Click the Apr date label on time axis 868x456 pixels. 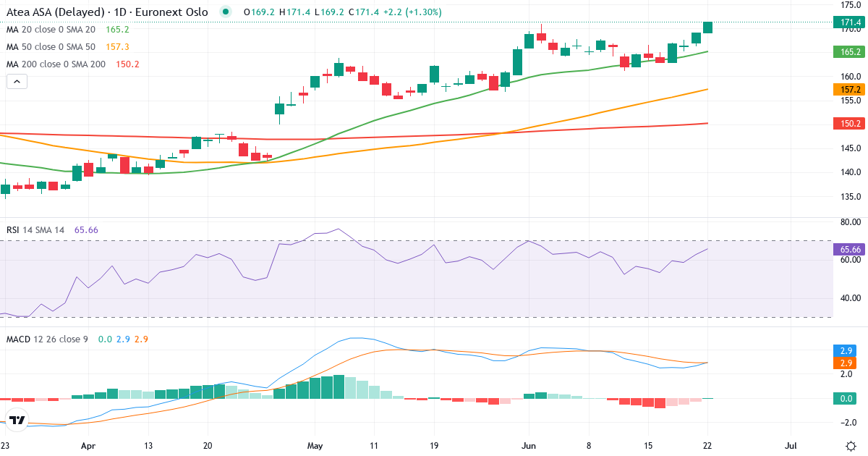[x=88, y=446]
